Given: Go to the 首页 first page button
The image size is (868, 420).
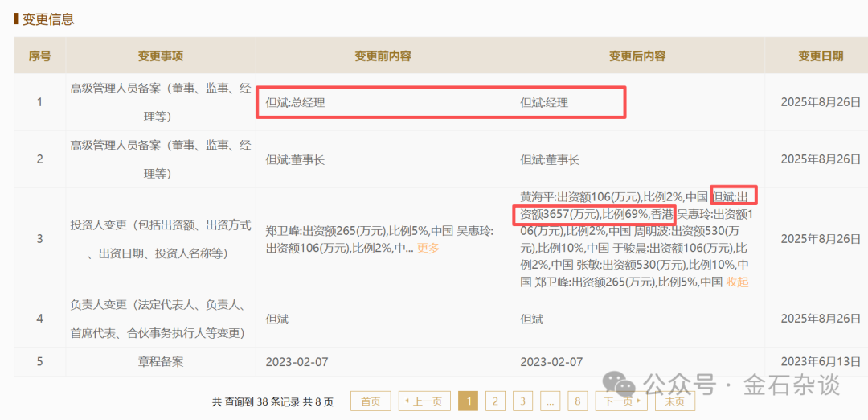Looking at the screenshot, I should pos(371,401).
